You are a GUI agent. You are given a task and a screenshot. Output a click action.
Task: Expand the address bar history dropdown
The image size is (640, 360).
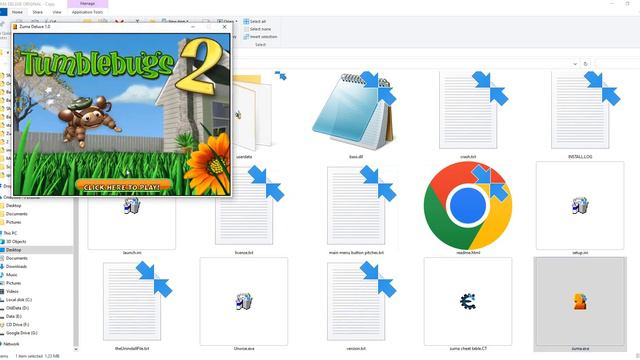pos(575,64)
